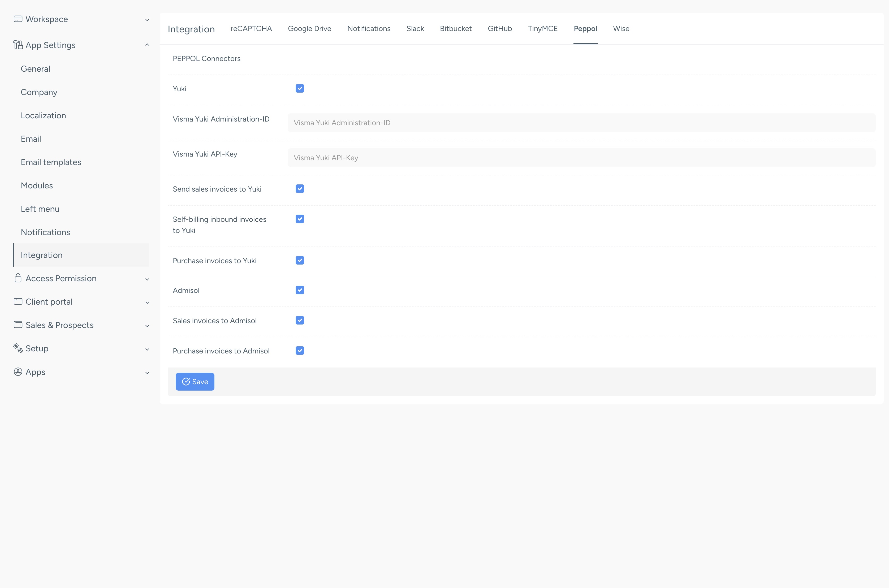
Task: Collapse the App Settings chevron
Action: (x=147, y=45)
